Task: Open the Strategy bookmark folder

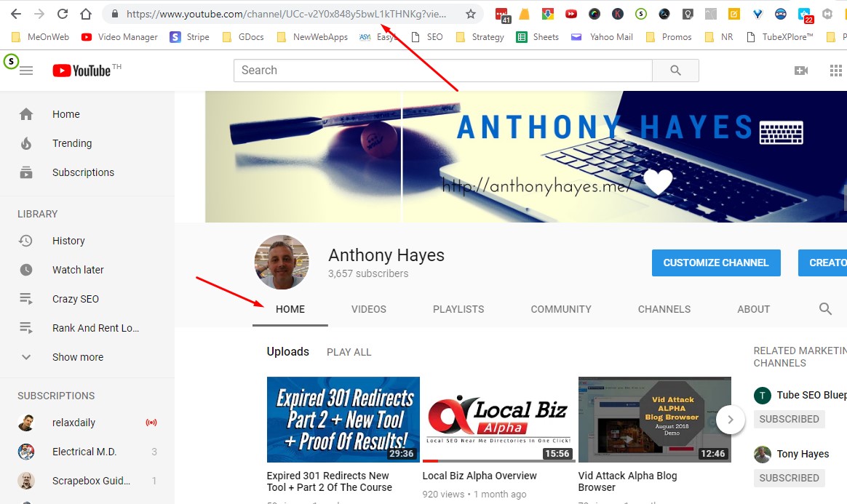Action: [480, 36]
